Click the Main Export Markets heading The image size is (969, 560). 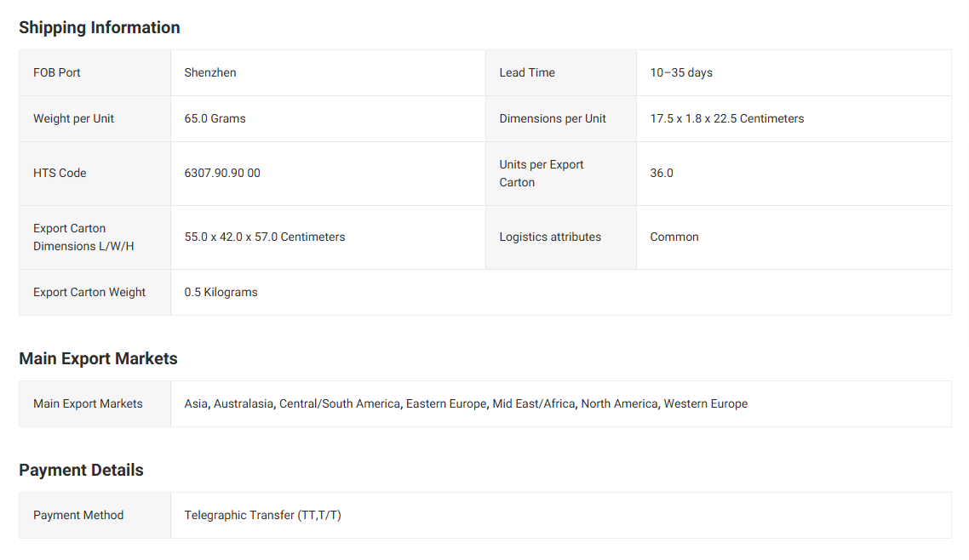click(98, 358)
